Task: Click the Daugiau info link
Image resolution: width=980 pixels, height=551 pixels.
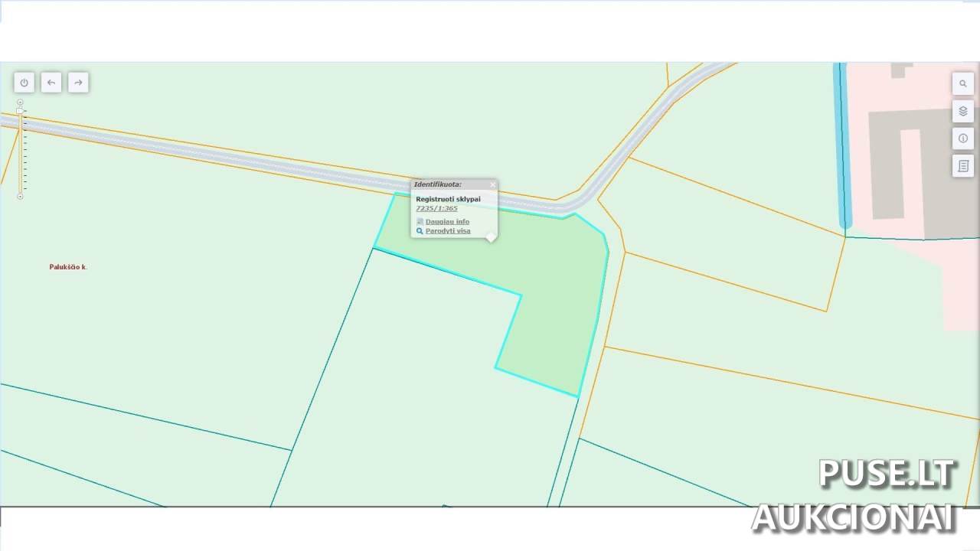Action: coord(447,222)
